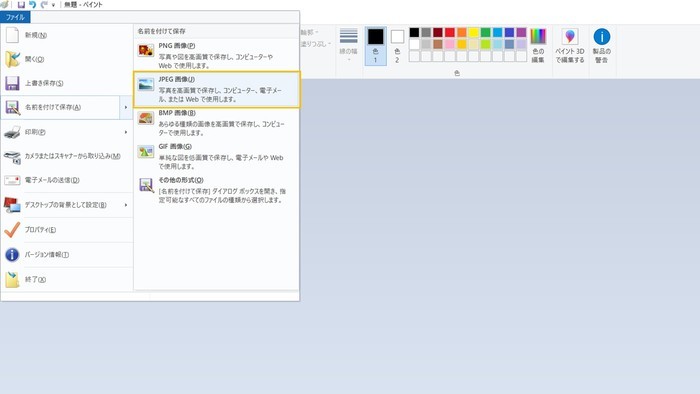The width and height of the screenshot is (700, 394).
Task: Save as GIF 画像(G)
Action: point(217,156)
